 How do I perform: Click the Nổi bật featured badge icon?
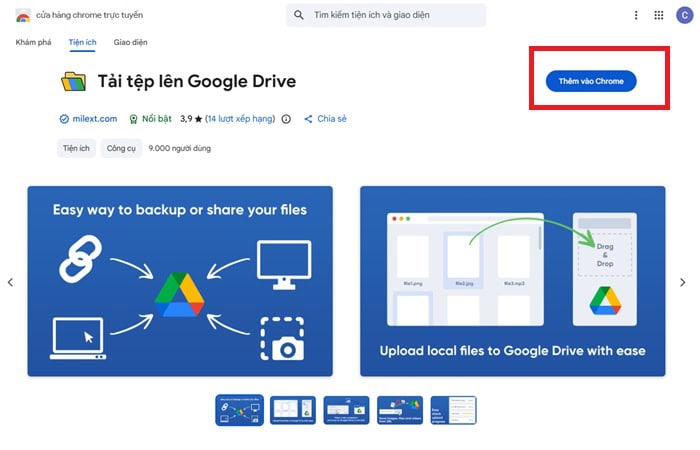(x=133, y=119)
